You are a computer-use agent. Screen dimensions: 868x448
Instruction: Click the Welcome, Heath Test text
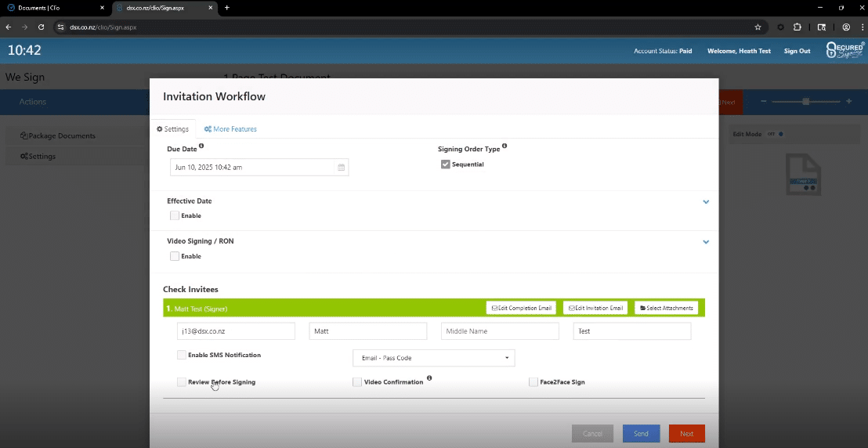[739, 51]
